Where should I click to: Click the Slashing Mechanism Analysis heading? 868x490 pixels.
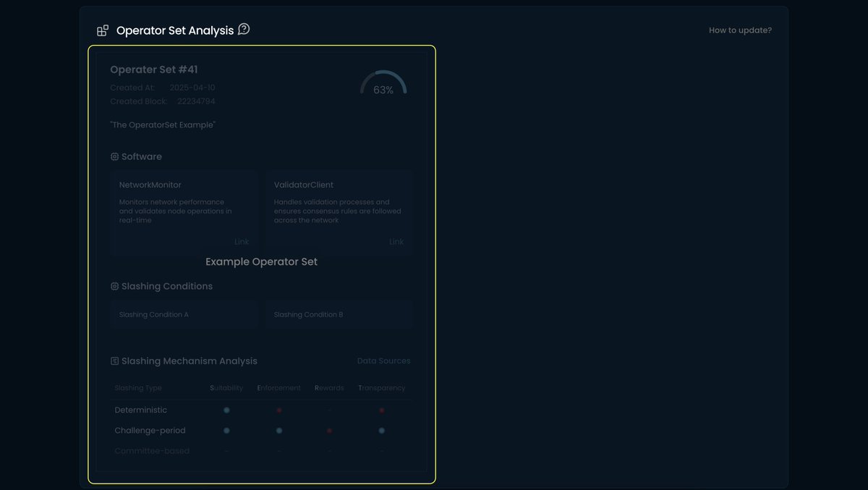pos(190,360)
